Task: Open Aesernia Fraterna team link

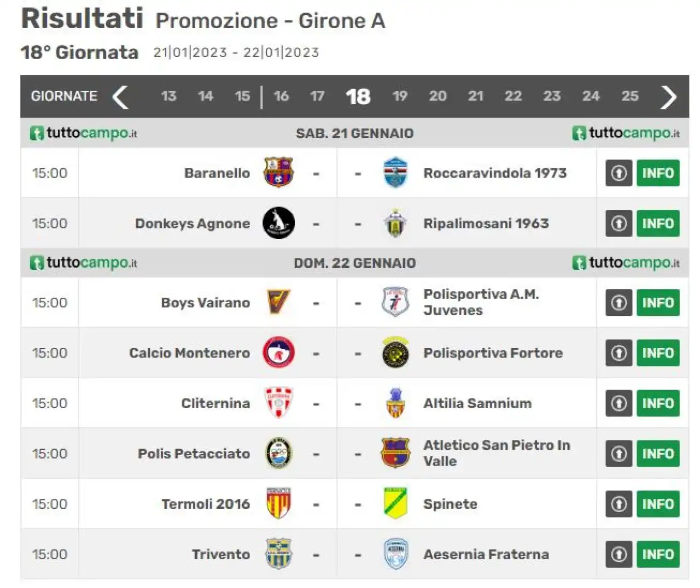Action: (x=486, y=554)
